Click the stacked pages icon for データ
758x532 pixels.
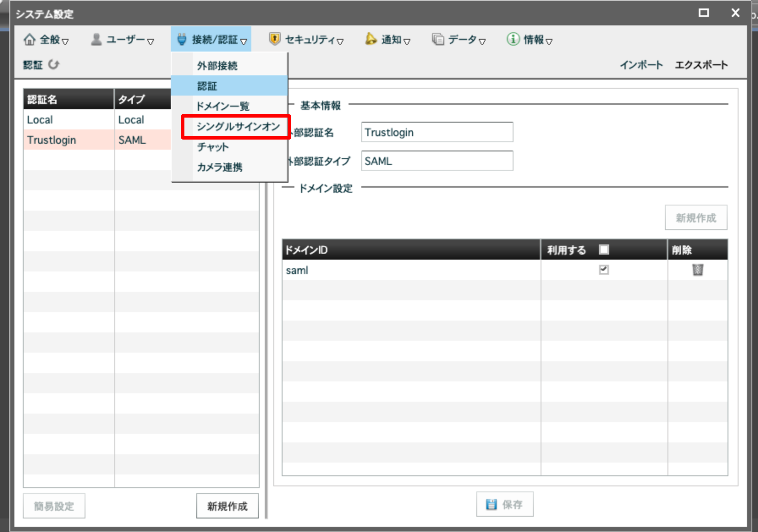[438, 39]
